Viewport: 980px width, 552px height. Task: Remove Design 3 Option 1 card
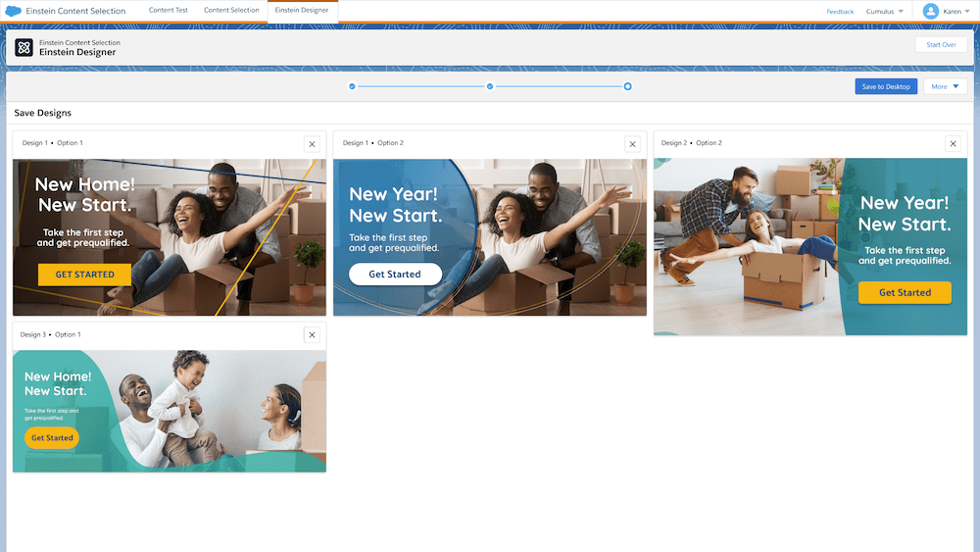point(312,335)
